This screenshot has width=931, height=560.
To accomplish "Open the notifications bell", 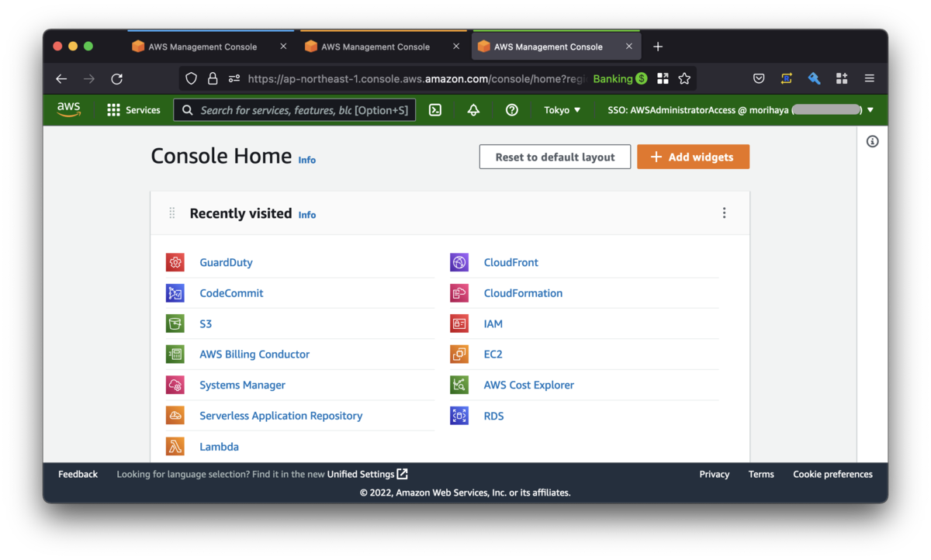I will 473,110.
